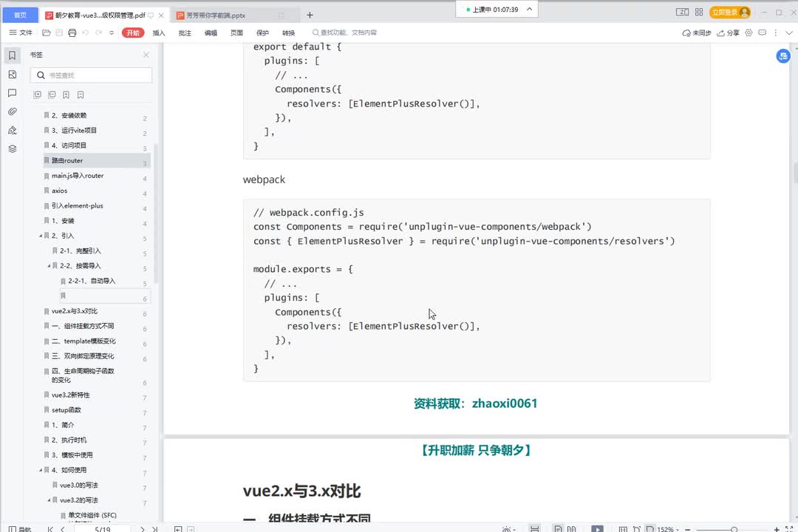The width and height of the screenshot is (798, 532).
Task: Go to the next page in the status bar
Action: pyautogui.click(x=143, y=529)
